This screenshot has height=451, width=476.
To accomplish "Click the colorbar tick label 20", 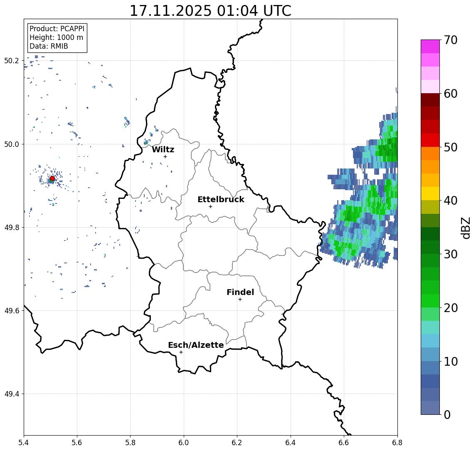I will pyautogui.click(x=451, y=307).
